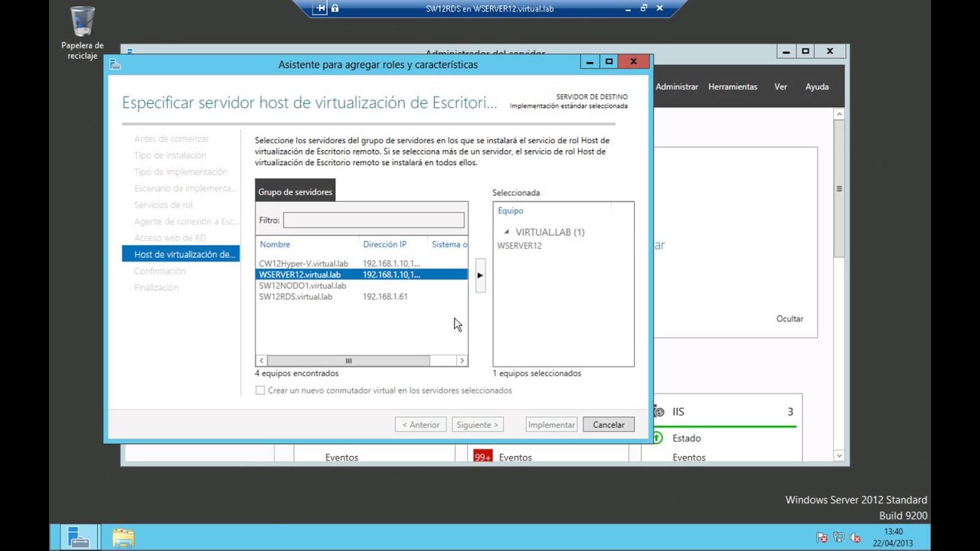
Task: Select WSERVER12.virtual.lab in the server list
Action: (361, 274)
